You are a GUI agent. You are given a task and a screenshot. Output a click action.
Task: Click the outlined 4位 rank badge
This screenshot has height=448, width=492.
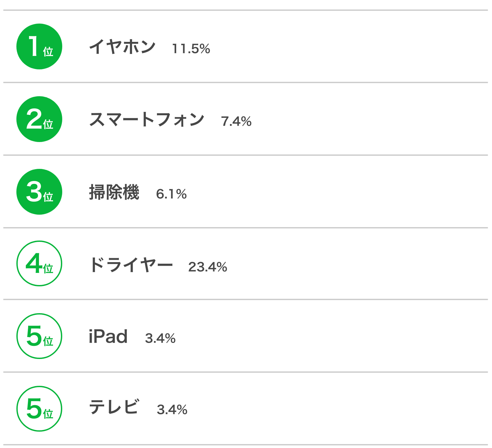(x=39, y=263)
